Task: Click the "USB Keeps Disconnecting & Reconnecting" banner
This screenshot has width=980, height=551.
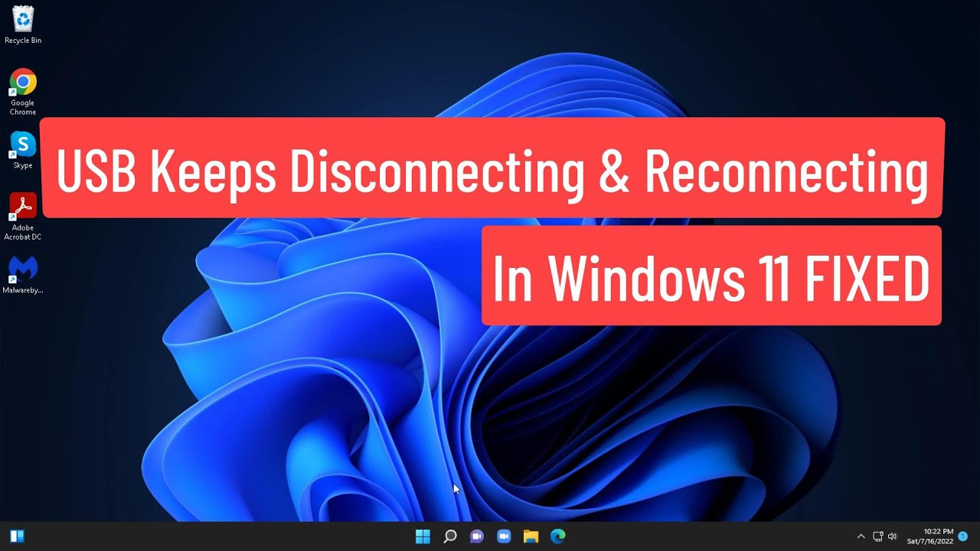Action: [492, 168]
